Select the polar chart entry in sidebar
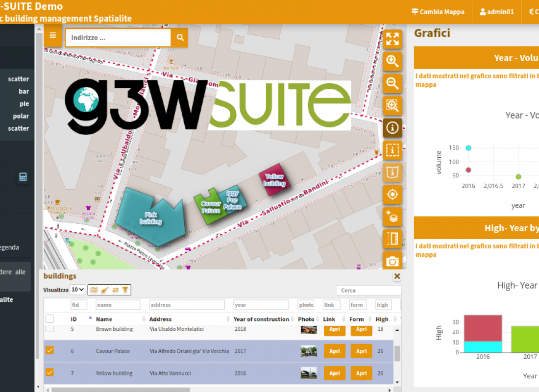The image size is (539, 392). (21, 116)
